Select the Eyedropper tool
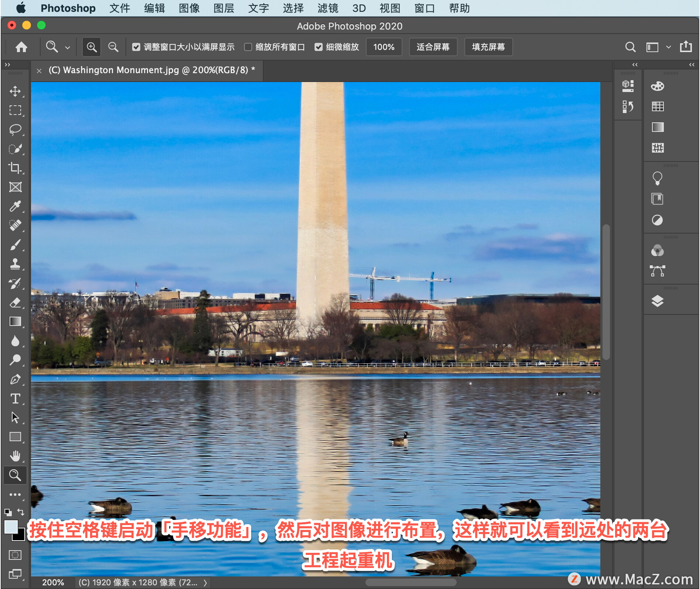Screen dimensions: 700x589 coord(15,206)
